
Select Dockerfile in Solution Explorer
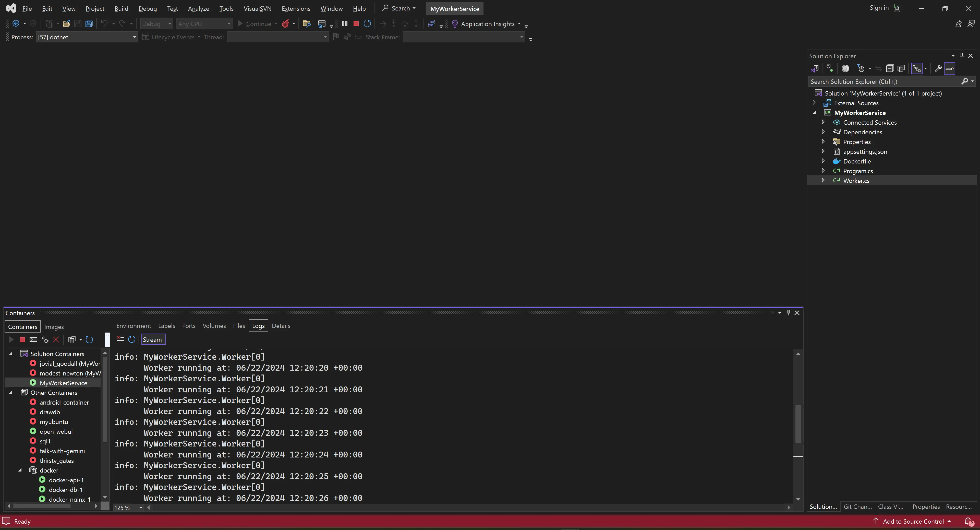point(857,161)
